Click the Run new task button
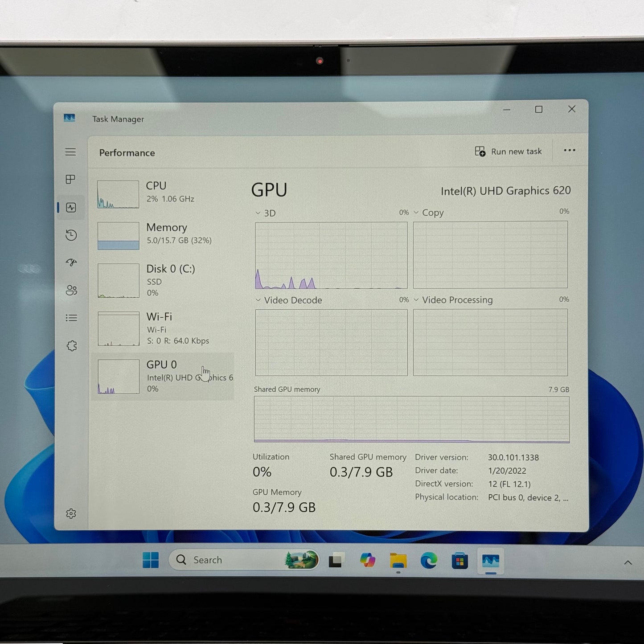This screenshot has height=644, width=644. (x=508, y=152)
